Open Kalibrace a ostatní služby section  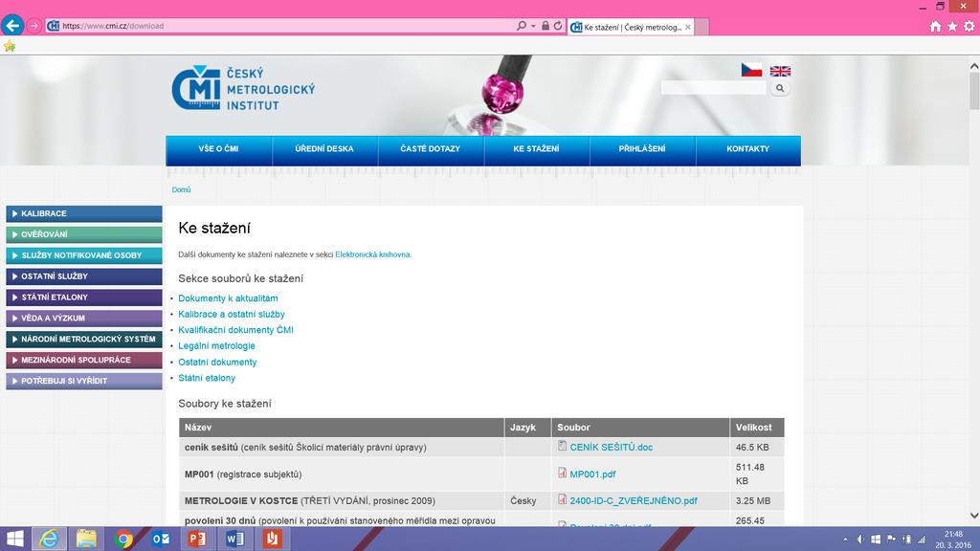point(232,314)
